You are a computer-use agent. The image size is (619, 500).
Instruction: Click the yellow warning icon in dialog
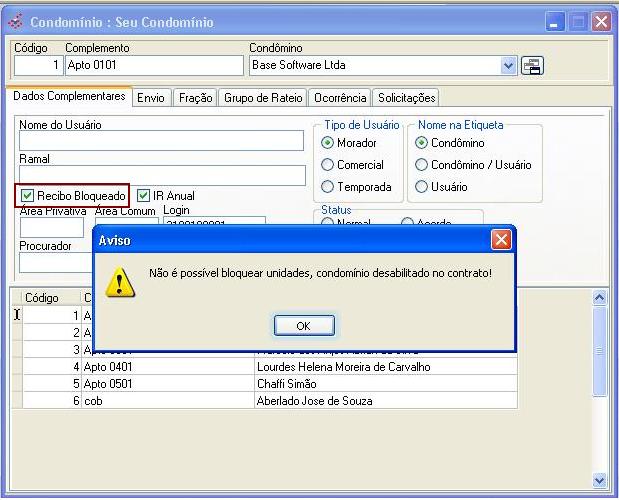click(120, 282)
